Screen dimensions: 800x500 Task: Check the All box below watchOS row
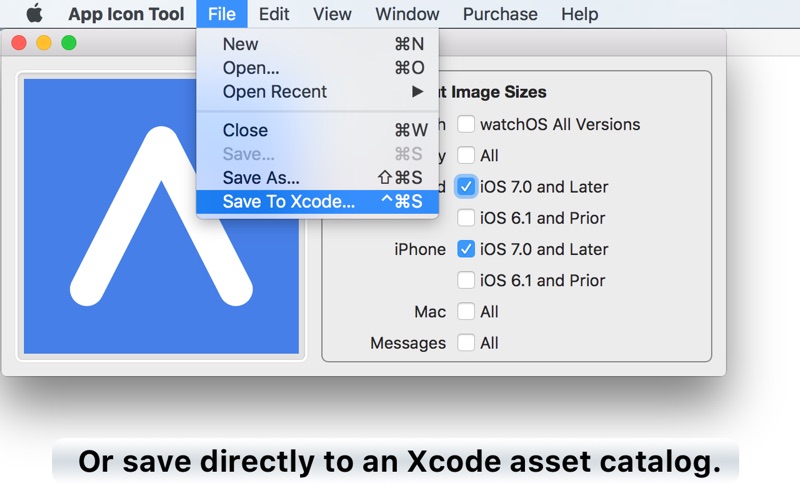coord(466,155)
